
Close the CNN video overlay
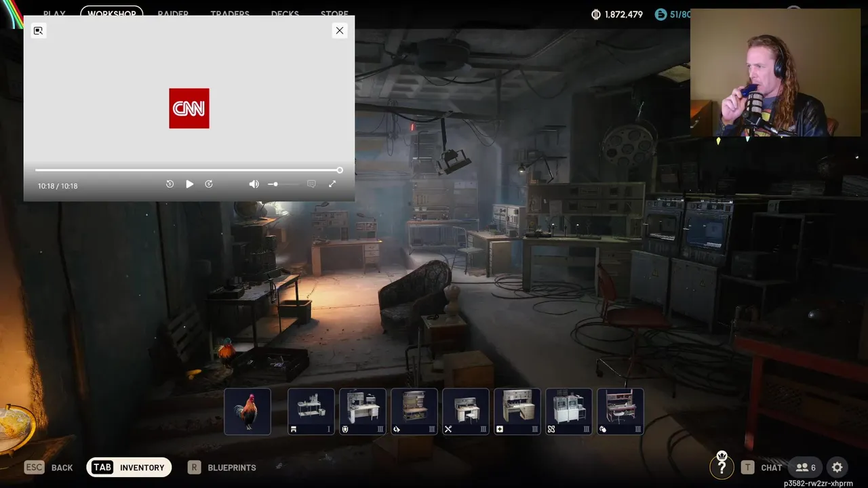340,30
